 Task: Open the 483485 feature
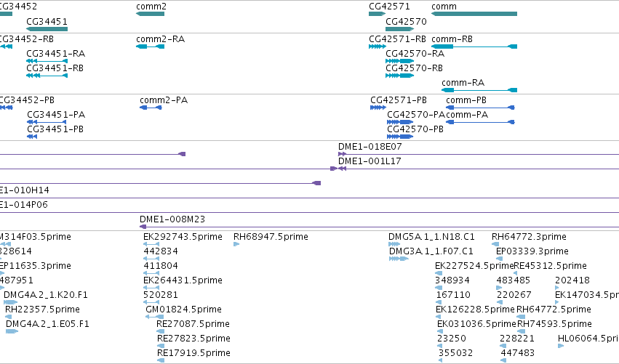(499, 288)
